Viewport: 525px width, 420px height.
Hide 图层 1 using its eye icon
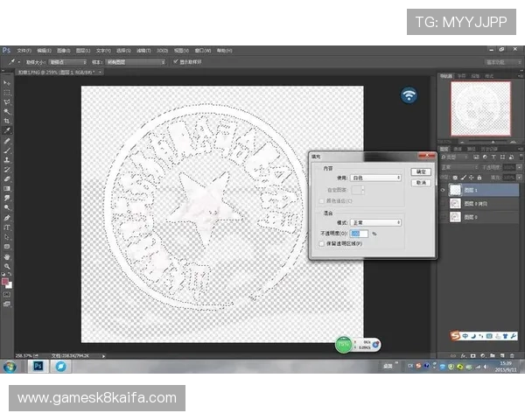click(443, 189)
